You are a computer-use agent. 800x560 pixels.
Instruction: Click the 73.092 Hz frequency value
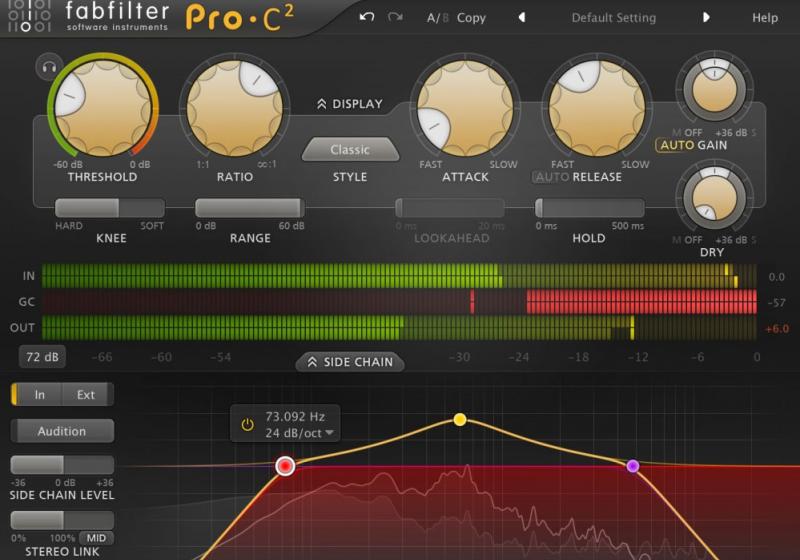click(x=295, y=417)
